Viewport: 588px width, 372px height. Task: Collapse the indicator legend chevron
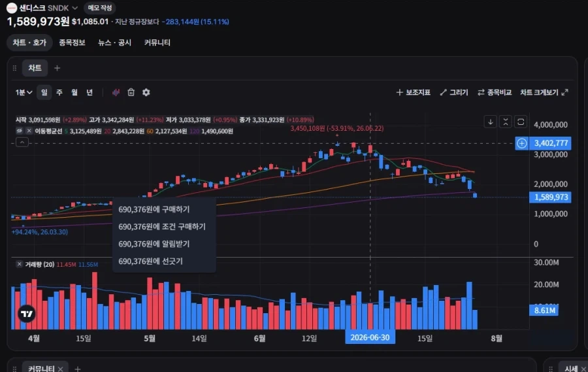pyautogui.click(x=22, y=143)
